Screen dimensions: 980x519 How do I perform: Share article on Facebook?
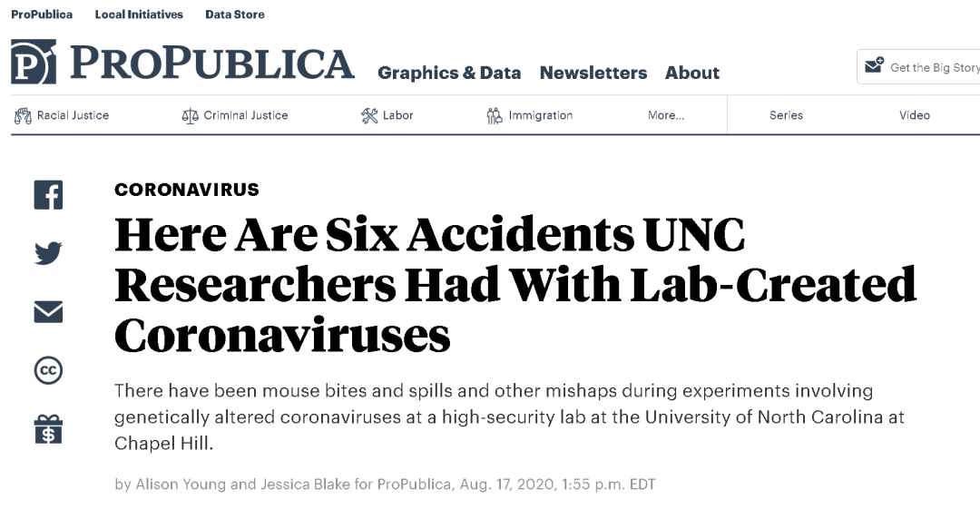pyautogui.click(x=48, y=195)
